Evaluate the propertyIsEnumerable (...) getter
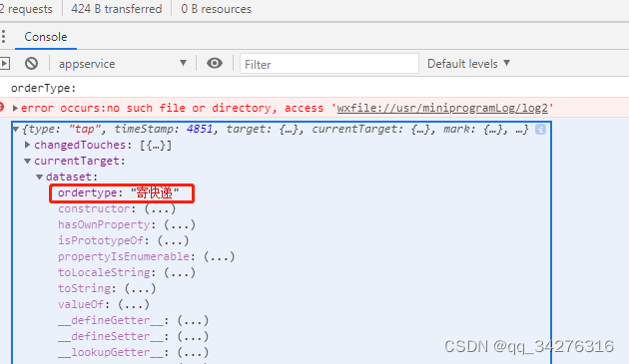This screenshot has width=629, height=364. tap(219, 256)
